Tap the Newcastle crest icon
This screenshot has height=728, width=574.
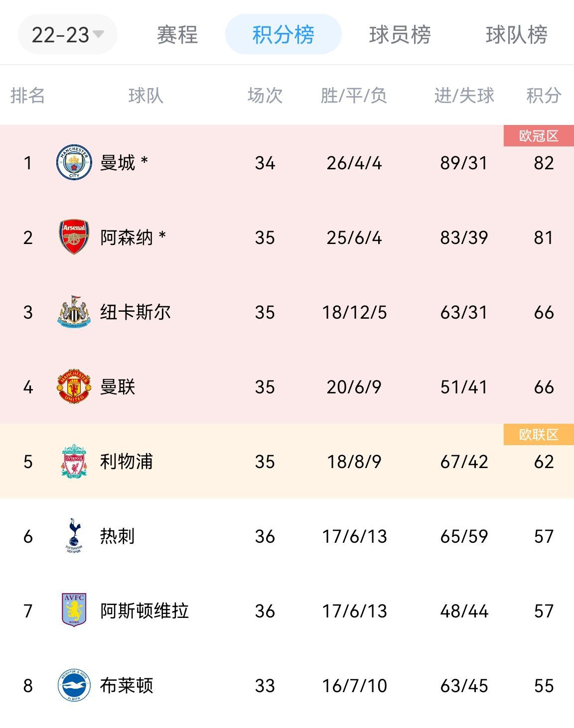pyautogui.click(x=74, y=312)
